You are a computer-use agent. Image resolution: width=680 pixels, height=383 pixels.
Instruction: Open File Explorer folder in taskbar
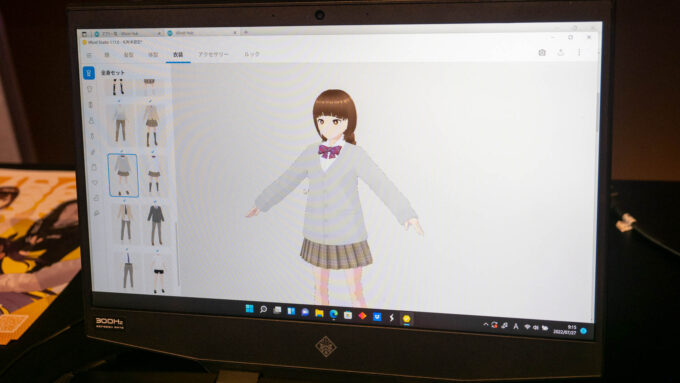pyautogui.click(x=319, y=313)
